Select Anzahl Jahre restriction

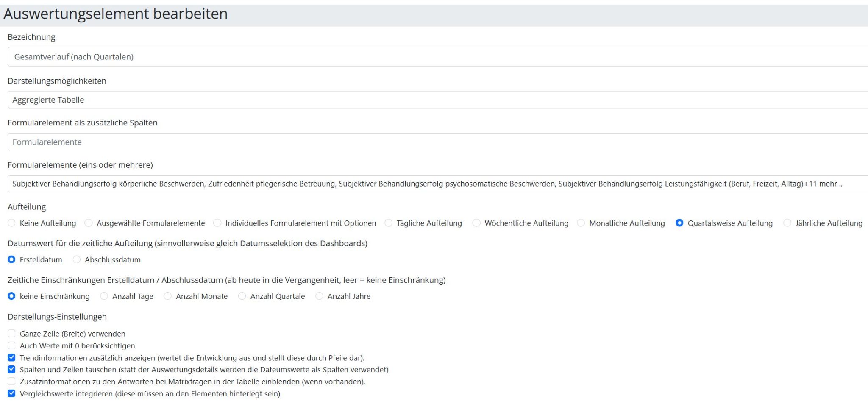(320, 296)
